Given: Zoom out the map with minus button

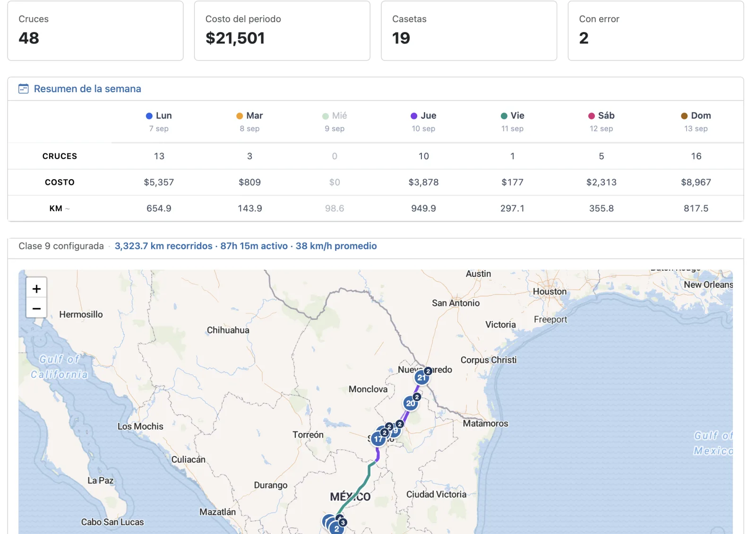Looking at the screenshot, I should click(x=36, y=308).
